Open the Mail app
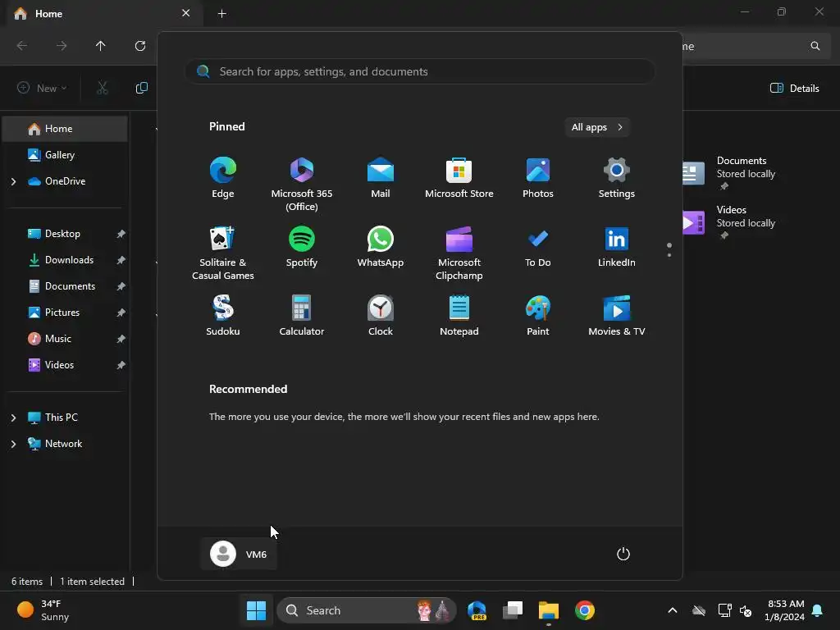840x630 pixels. (x=381, y=178)
